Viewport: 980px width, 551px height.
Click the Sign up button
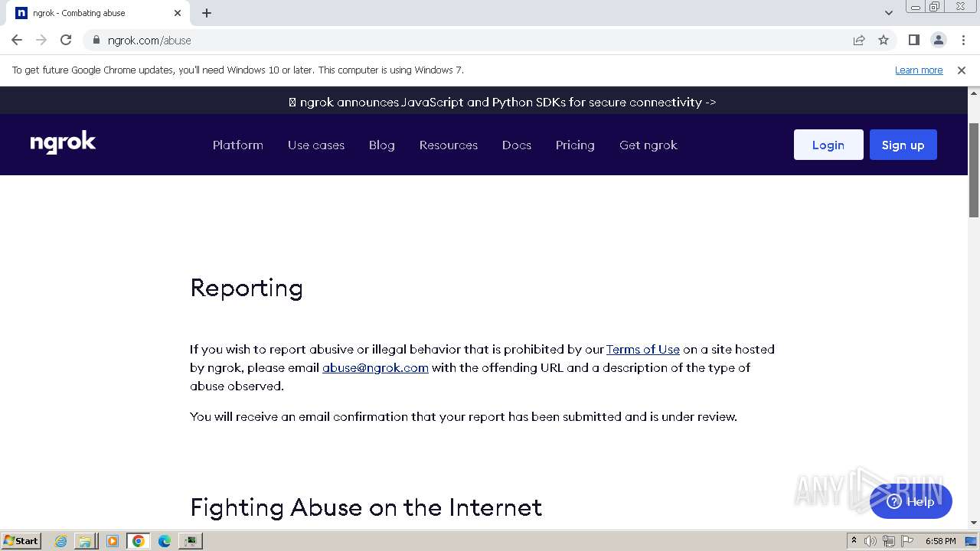pyautogui.click(x=903, y=145)
